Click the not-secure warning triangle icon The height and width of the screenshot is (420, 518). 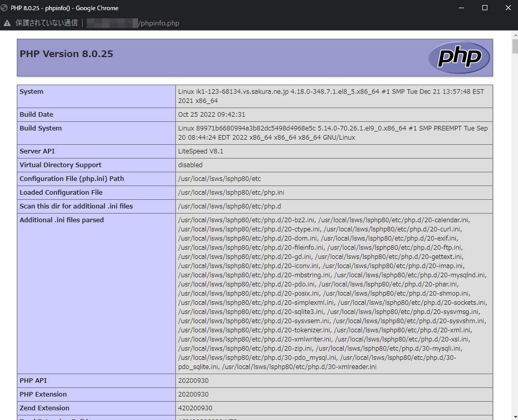click(x=7, y=23)
